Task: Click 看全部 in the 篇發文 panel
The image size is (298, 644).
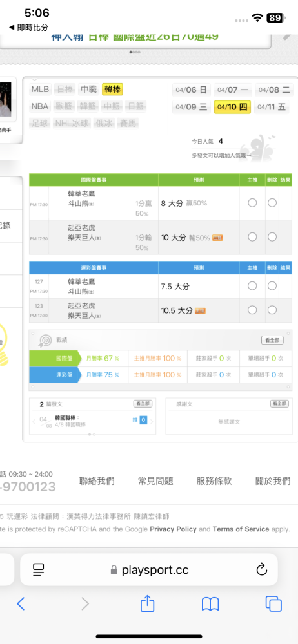Action: [143, 404]
